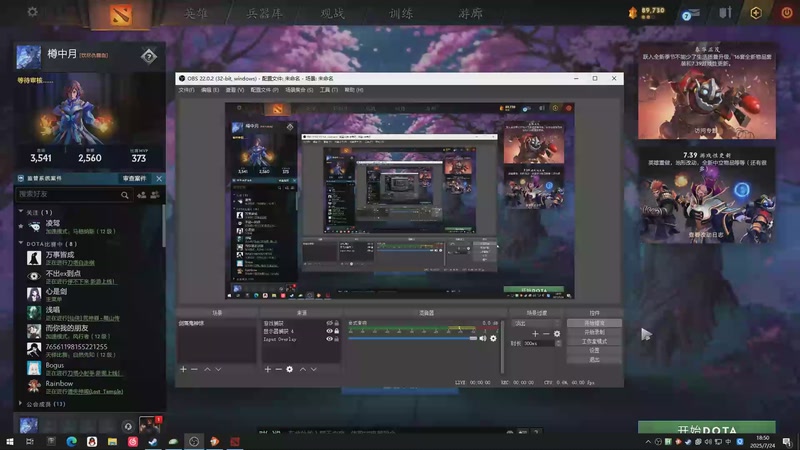Viewport: 800px width, 450px height.
Task: Click the favorite star next to 凌驾
Action: pos(20,226)
